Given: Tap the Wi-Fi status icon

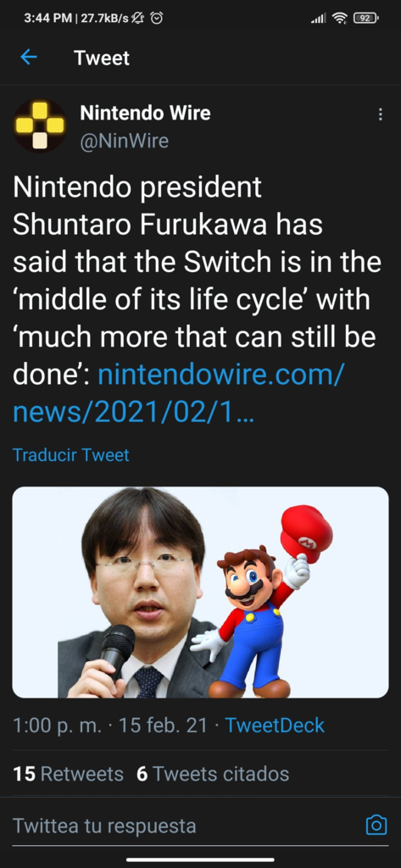Looking at the screenshot, I should point(339,19).
